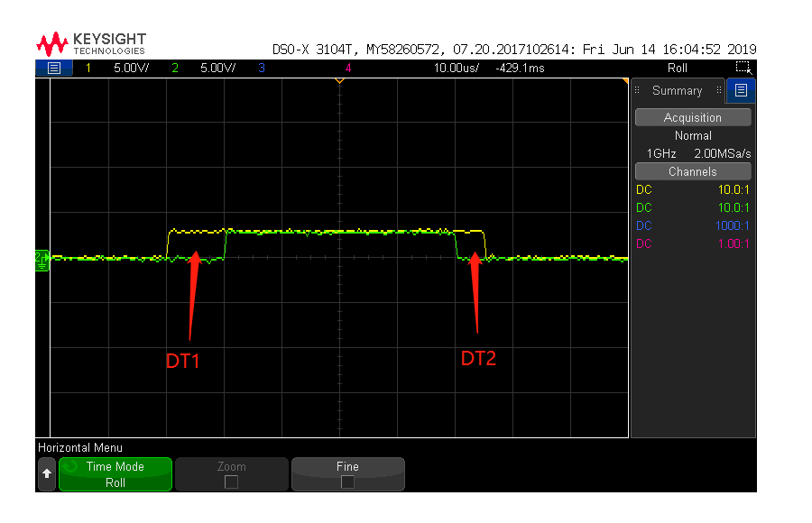Click the zoom box selection icon at top right
The height and width of the screenshot is (523, 812).
coord(743,68)
